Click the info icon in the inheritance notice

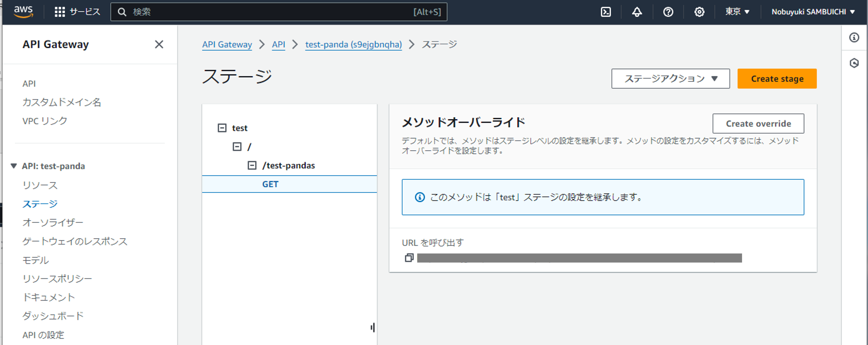click(420, 197)
